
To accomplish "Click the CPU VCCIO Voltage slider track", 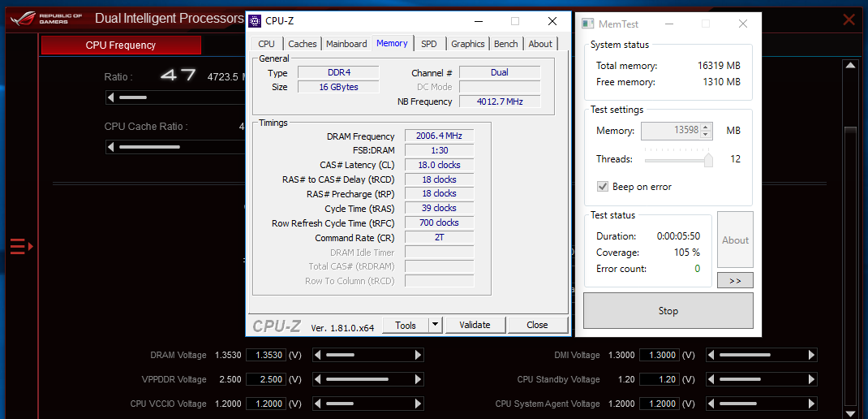I will pyautogui.click(x=368, y=404).
